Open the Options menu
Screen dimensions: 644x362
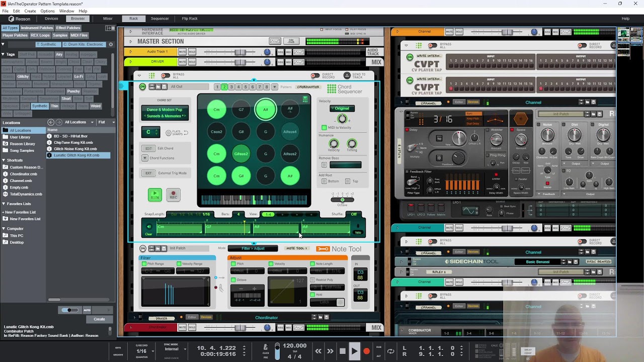[47, 11]
